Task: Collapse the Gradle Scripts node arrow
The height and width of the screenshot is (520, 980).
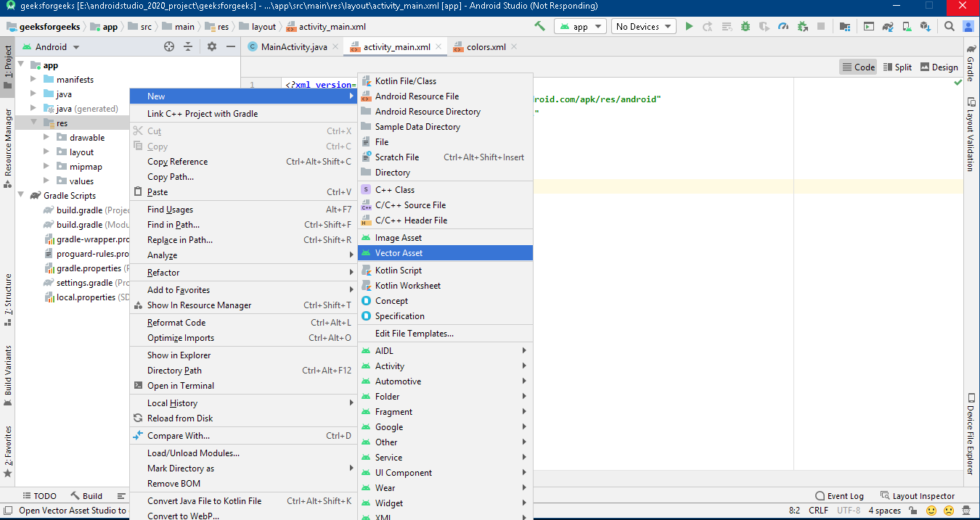Action: [20, 196]
